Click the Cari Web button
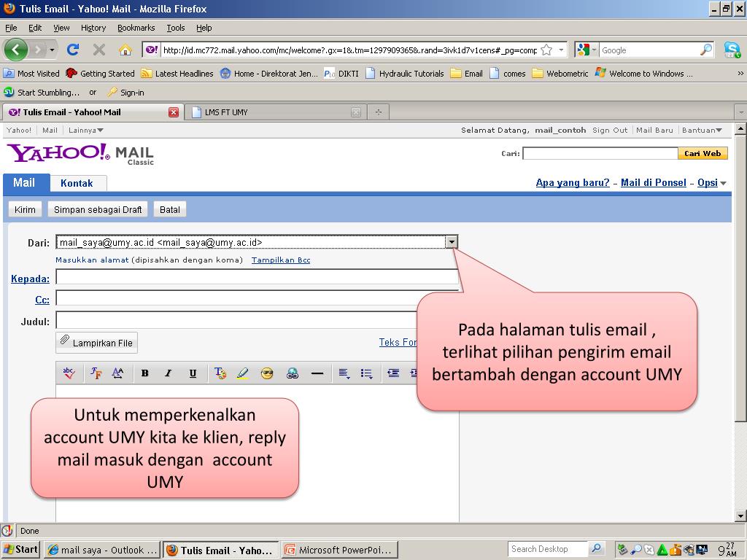This screenshot has height=560, width=747. tap(703, 153)
